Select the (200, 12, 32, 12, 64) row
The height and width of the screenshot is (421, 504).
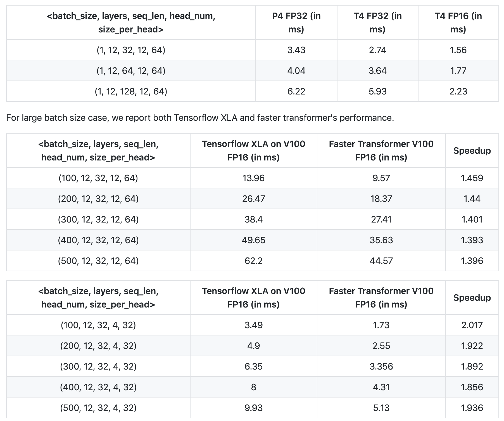[252, 199]
